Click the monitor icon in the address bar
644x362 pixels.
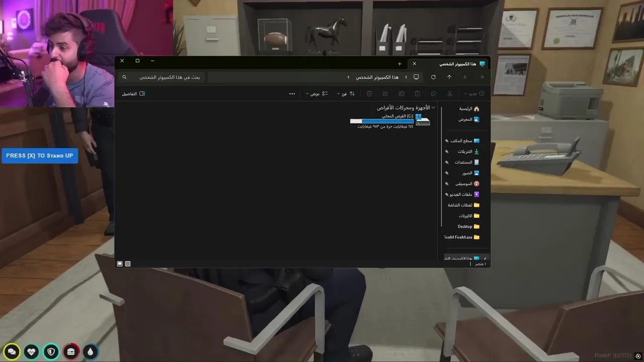coord(416,77)
